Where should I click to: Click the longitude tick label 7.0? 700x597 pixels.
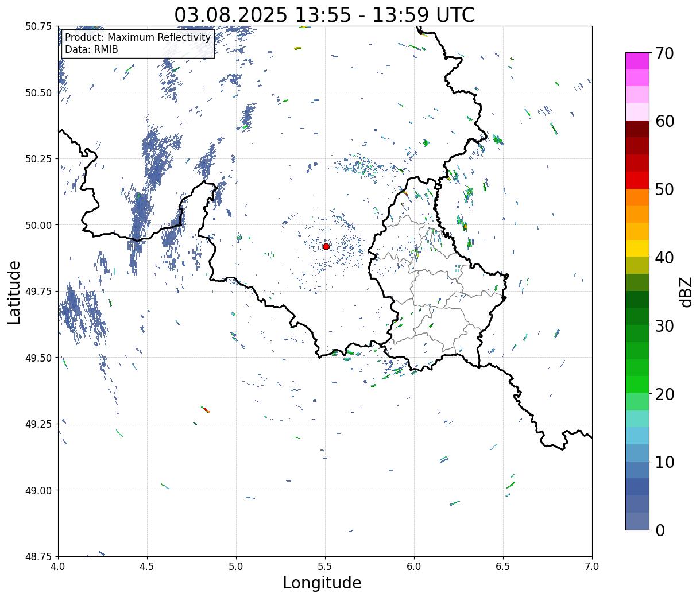pyautogui.click(x=592, y=567)
